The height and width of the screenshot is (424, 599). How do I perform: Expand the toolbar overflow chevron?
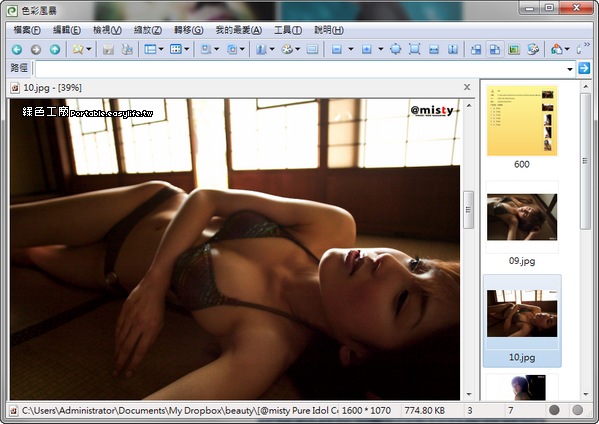click(x=587, y=45)
